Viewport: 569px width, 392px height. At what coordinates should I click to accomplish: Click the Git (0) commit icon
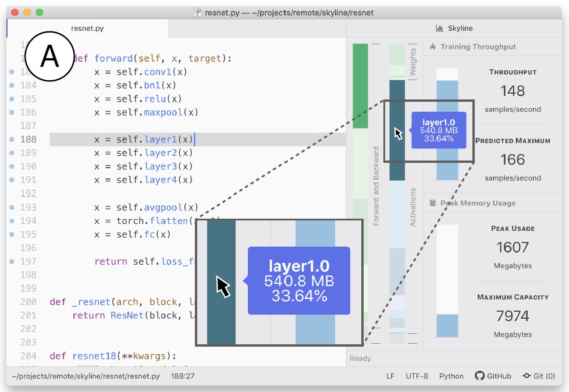526,376
